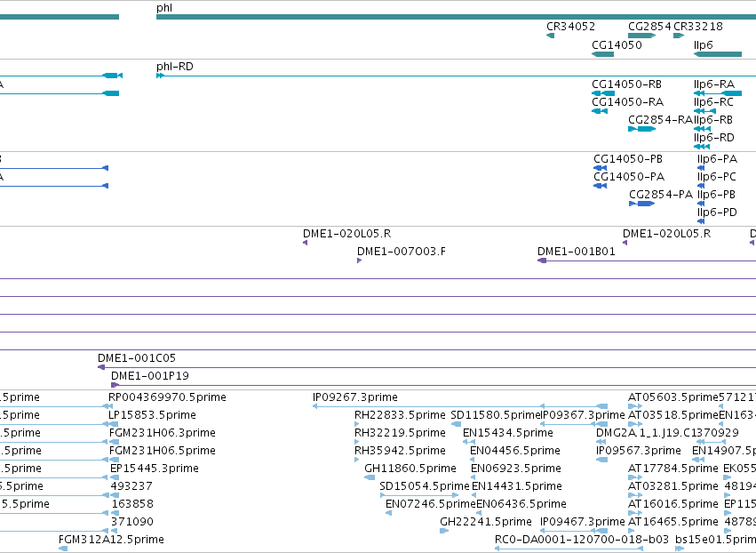756x553 pixels.
Task: Click the Ilp6-RD transcript label
Action: point(714,138)
